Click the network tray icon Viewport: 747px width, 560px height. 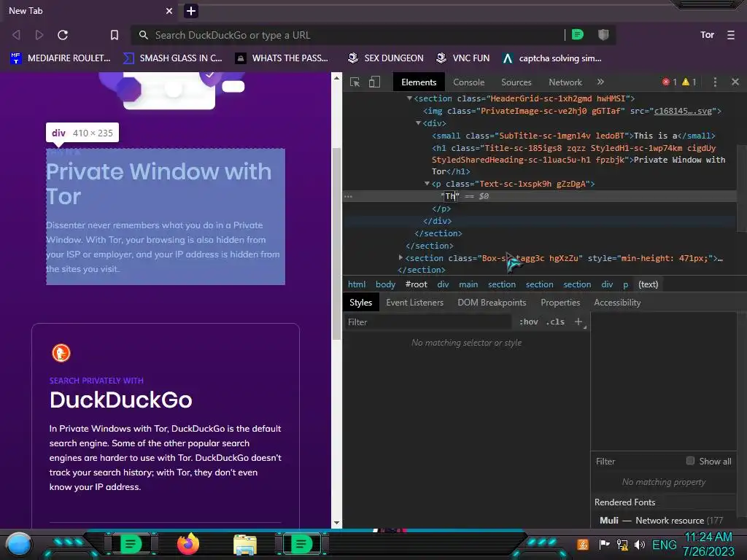tap(622, 544)
